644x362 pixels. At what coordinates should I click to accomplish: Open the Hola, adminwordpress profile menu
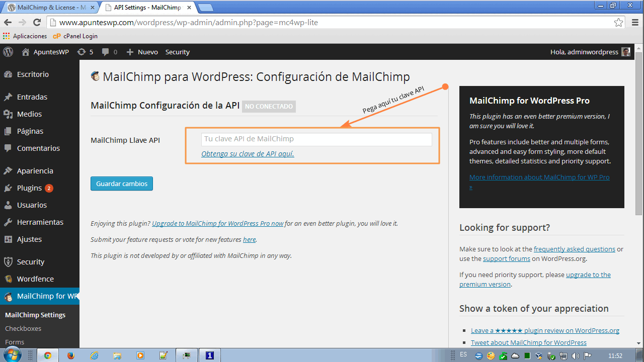pos(590,52)
